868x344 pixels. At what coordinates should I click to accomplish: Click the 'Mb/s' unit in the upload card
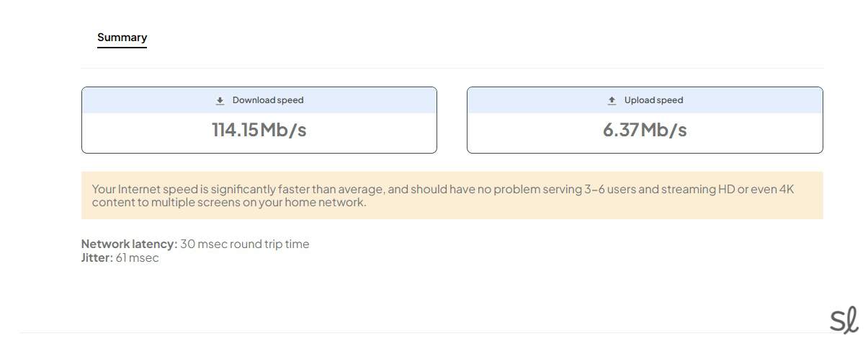tap(663, 130)
